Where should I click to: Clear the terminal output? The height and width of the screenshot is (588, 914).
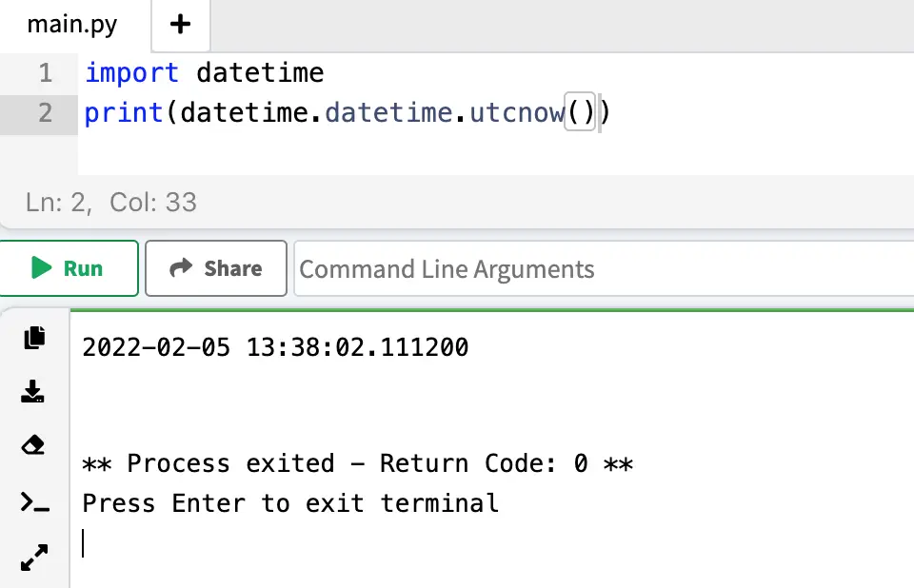(34, 444)
